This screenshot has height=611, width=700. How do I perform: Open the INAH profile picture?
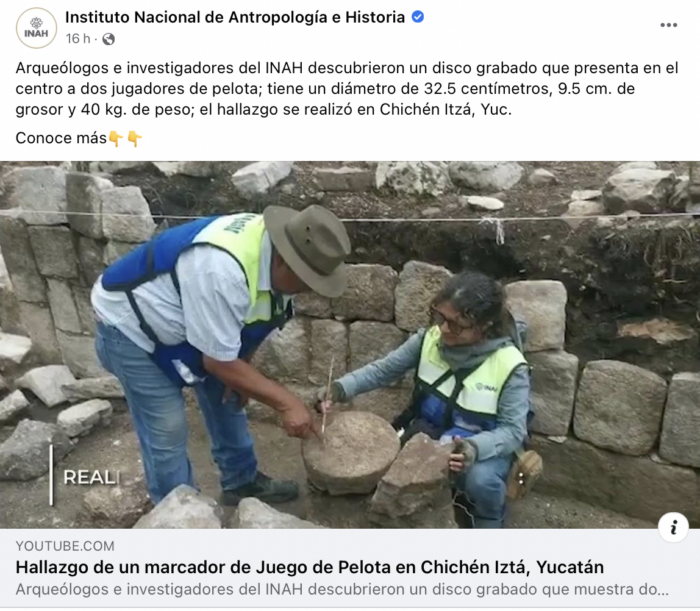click(37, 28)
